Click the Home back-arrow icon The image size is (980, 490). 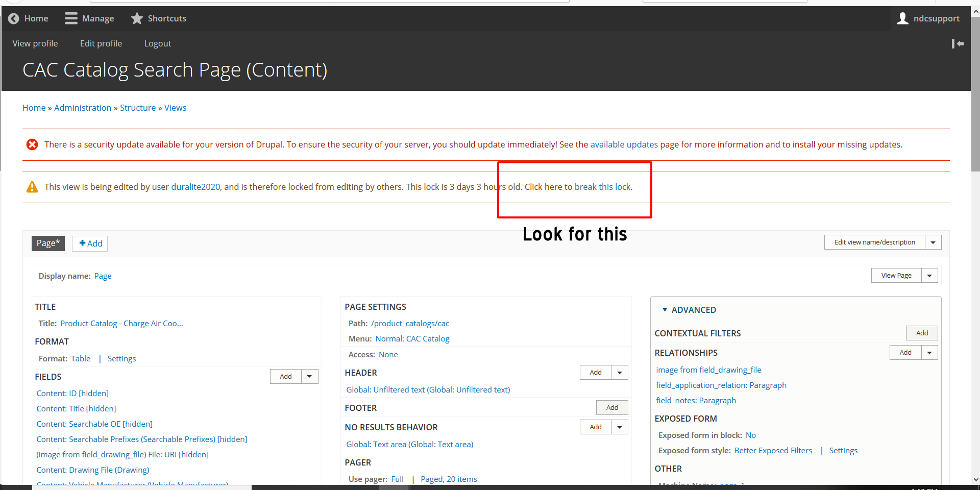click(x=14, y=18)
